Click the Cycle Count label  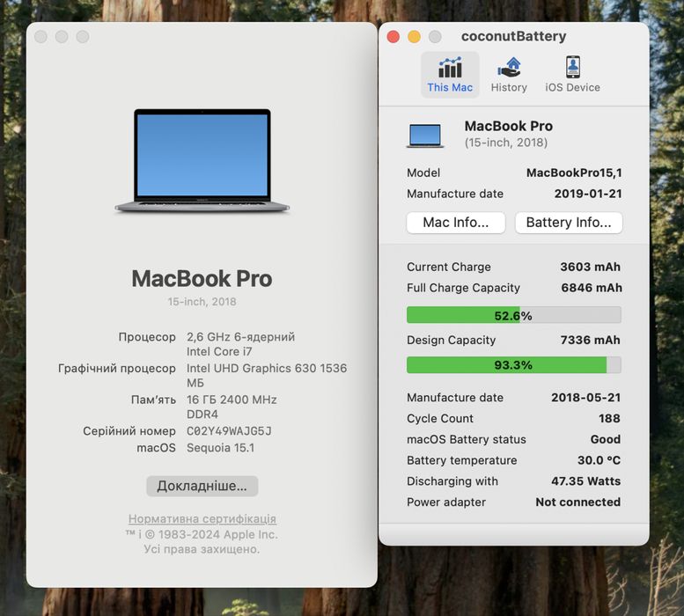click(x=440, y=419)
